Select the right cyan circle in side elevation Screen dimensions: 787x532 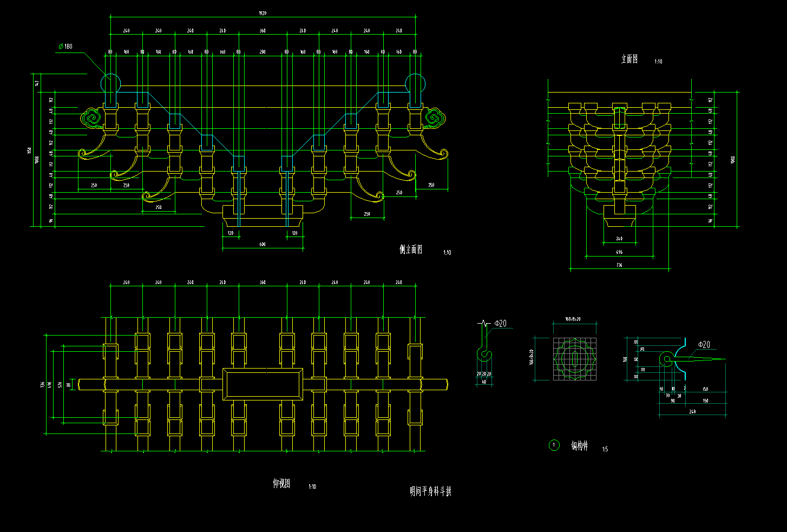pos(415,83)
